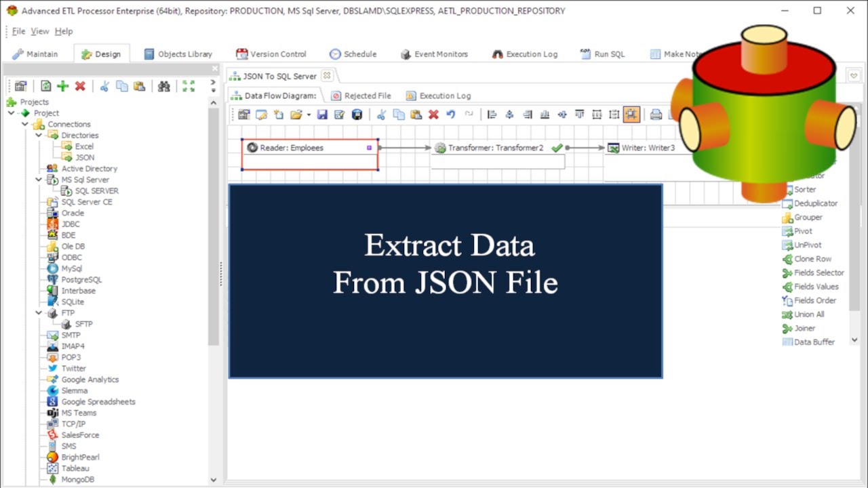Switch to the Version Control tab
The width and height of the screenshot is (868, 488).
[271, 54]
